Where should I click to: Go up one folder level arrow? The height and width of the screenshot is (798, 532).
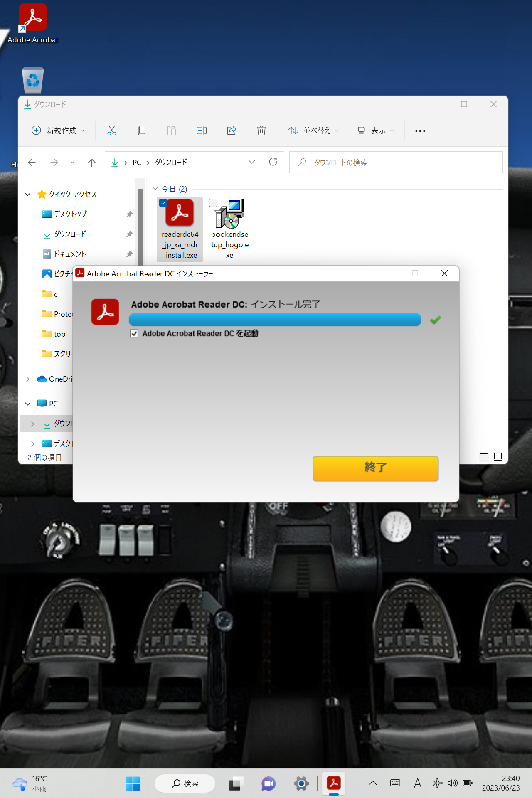coord(92,162)
